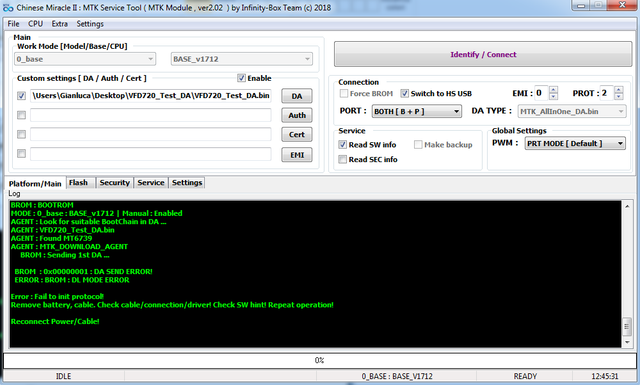The image size is (640, 385).
Task: Click status entry '0_BASE : BASE_V1712'
Action: pyautogui.click(x=397, y=376)
